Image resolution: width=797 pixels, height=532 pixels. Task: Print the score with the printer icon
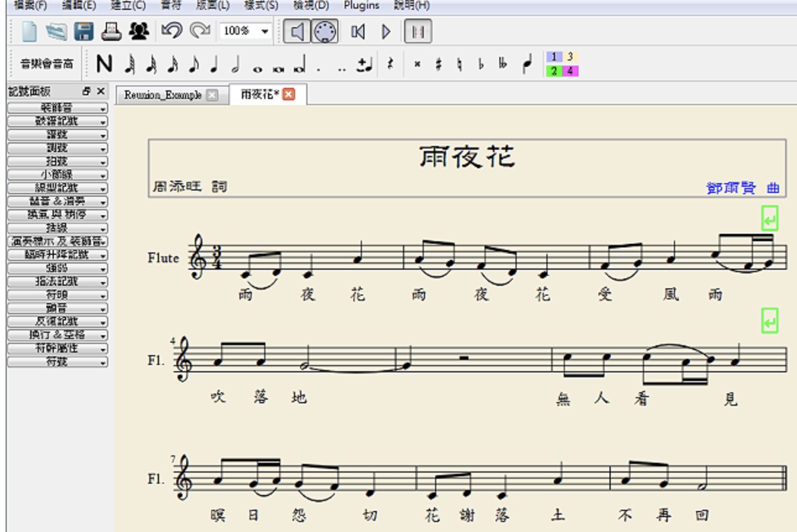tap(111, 32)
